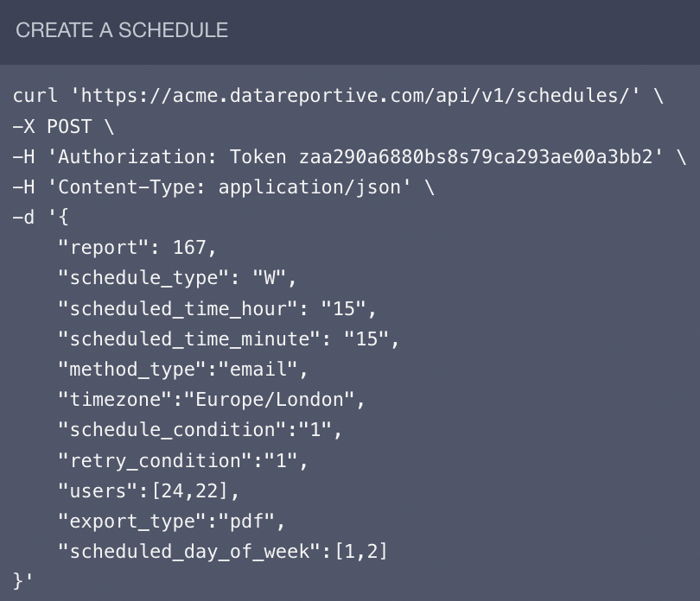Click the "export_type" pdf value
Image resolution: width=700 pixels, height=601 pixels.
pos(251,521)
